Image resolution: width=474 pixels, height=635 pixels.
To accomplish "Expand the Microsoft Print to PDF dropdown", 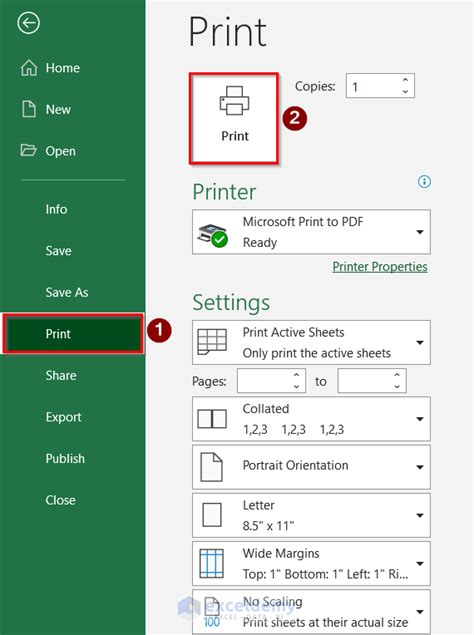I will click(420, 232).
